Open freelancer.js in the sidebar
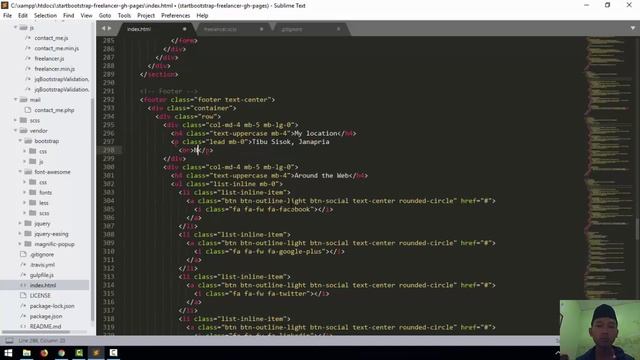The width and height of the screenshot is (640, 360). [x=49, y=59]
